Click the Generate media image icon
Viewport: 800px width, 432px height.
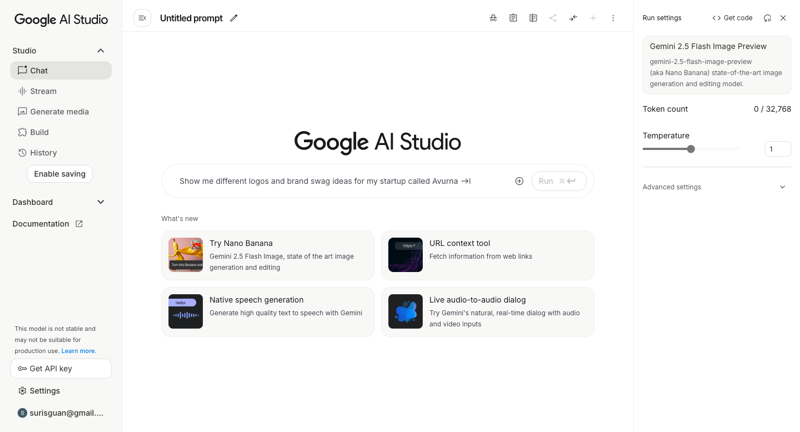pyautogui.click(x=22, y=111)
